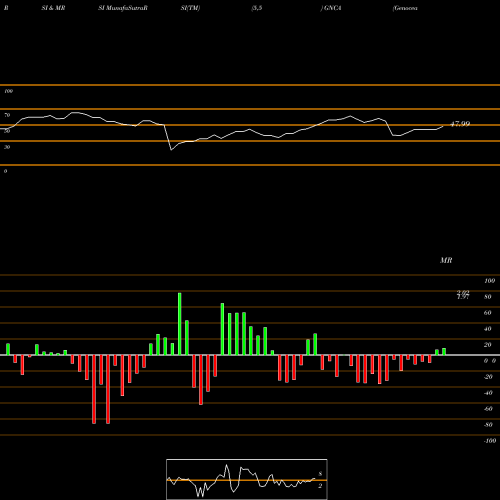The height and width of the screenshot is (500, 500).
Task: Select the GNCA ticker text in header
Action: [x=332, y=8]
